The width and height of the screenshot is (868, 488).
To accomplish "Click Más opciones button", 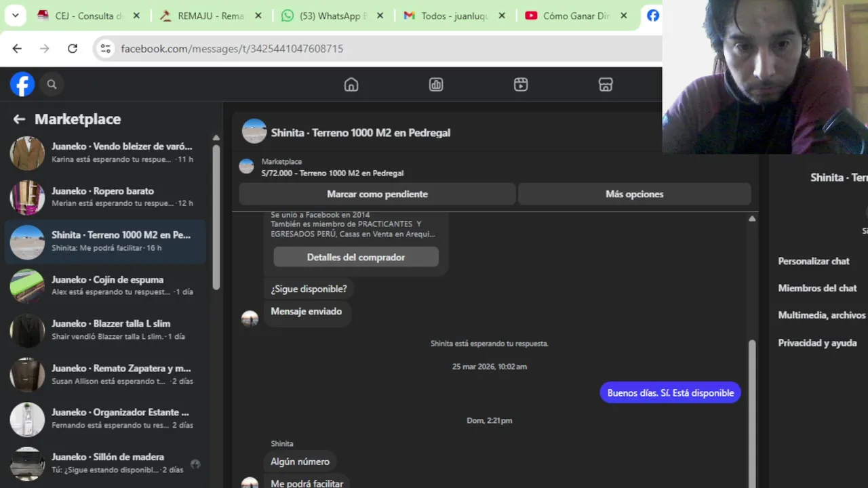I will pos(634,194).
